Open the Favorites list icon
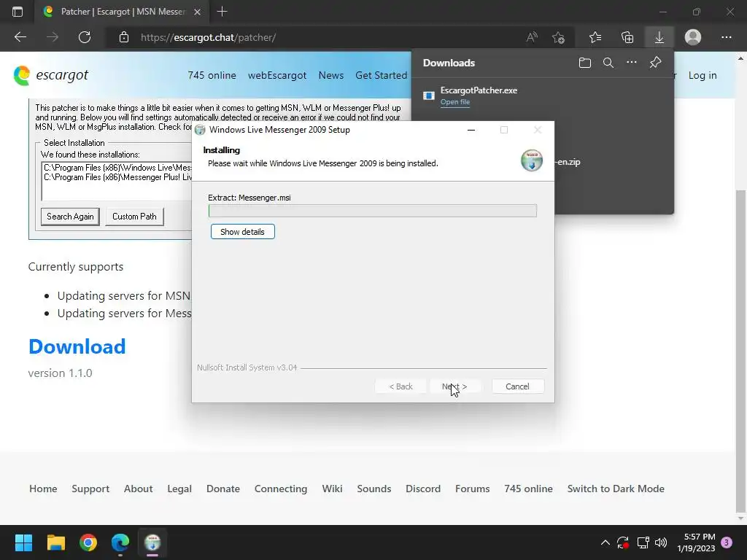Image resolution: width=747 pixels, height=560 pixels. (x=595, y=37)
